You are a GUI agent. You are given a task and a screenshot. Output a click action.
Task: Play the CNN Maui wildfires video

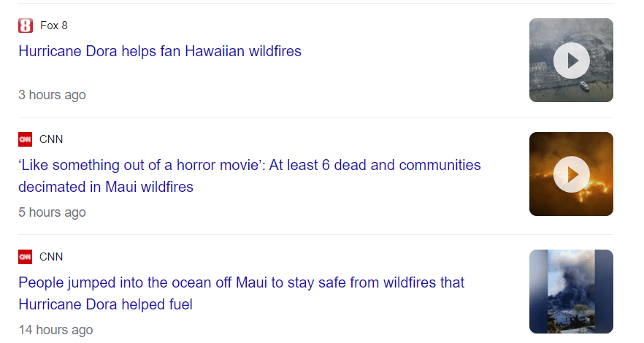tap(571, 174)
